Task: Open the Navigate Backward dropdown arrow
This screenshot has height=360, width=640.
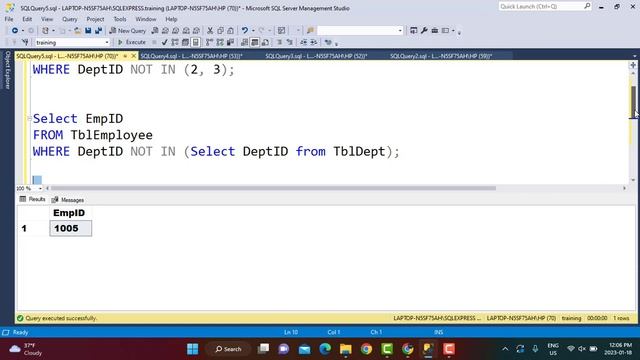Action: (22, 31)
